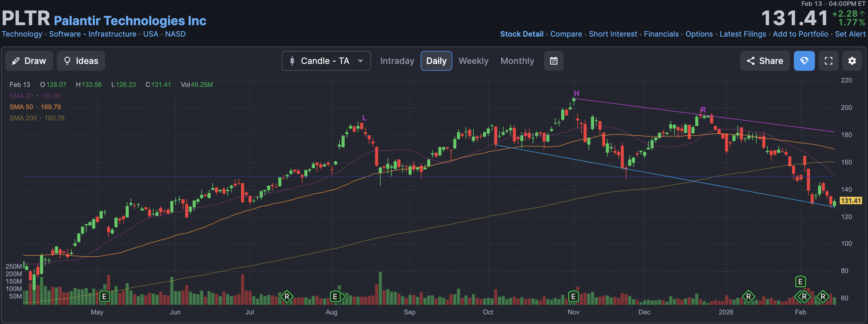Toggle fullscreen chart view

[x=829, y=61]
